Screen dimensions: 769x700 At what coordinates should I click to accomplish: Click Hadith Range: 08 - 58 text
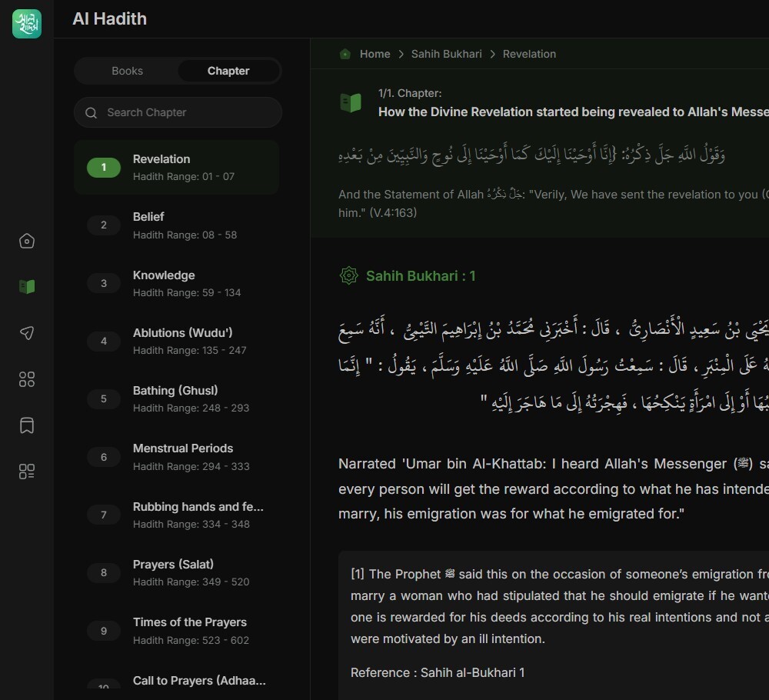coord(185,235)
